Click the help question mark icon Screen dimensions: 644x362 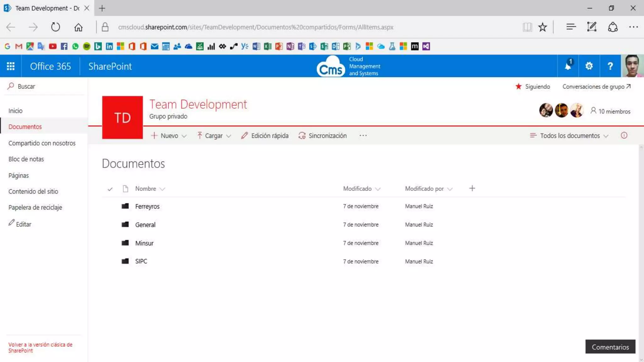[x=610, y=66]
